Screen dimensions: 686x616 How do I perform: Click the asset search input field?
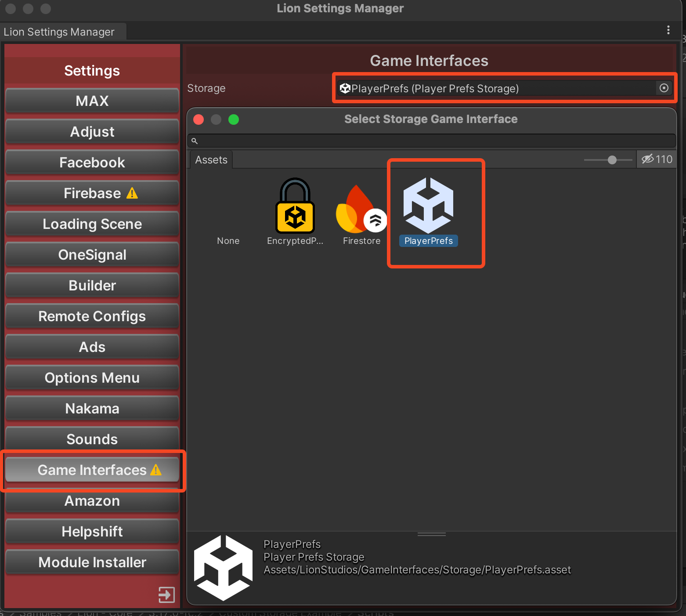(x=435, y=141)
